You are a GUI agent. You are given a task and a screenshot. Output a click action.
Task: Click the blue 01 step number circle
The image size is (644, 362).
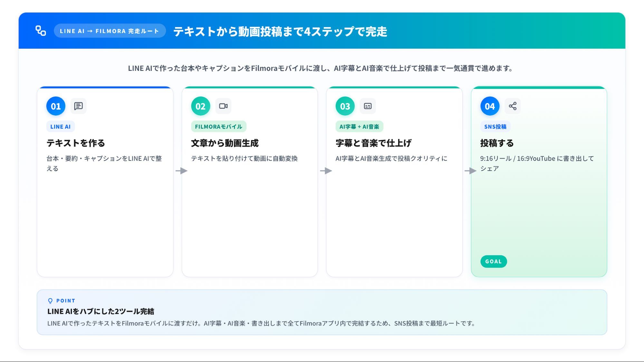[x=56, y=106]
